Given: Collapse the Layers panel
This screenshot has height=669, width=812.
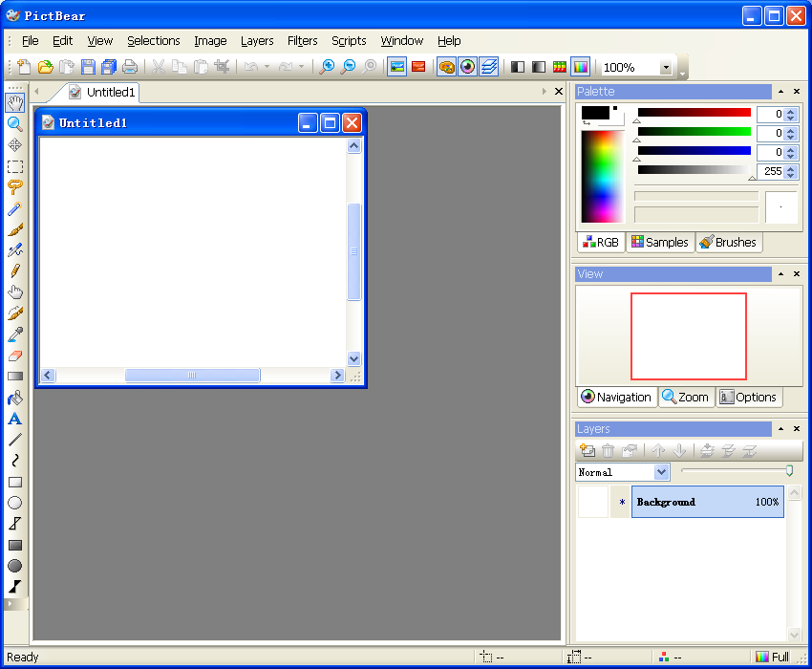Looking at the screenshot, I should click(x=780, y=429).
